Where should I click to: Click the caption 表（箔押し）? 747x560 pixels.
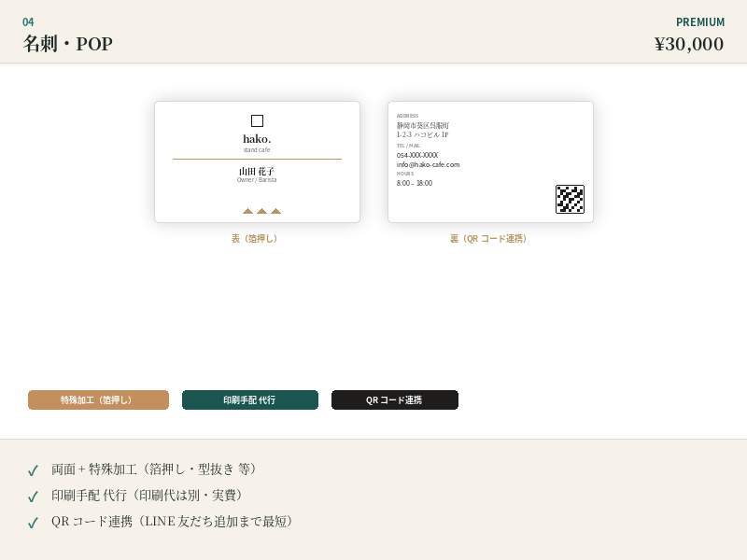[x=254, y=239]
